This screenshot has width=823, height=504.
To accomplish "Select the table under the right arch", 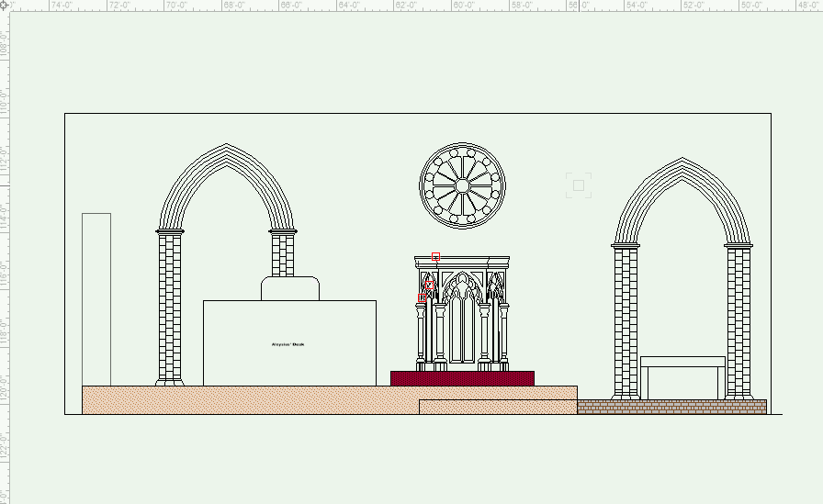I will point(682,378).
